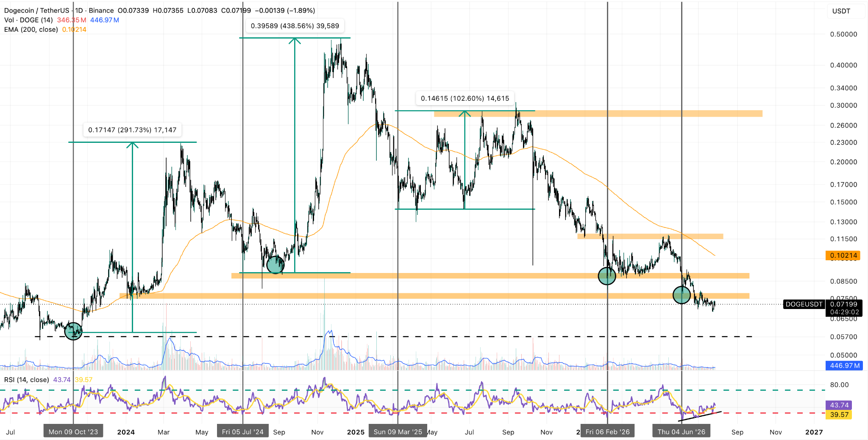Select the orange 0.10214 EMA price tag
This screenshot has width=868, height=440.
(843, 255)
